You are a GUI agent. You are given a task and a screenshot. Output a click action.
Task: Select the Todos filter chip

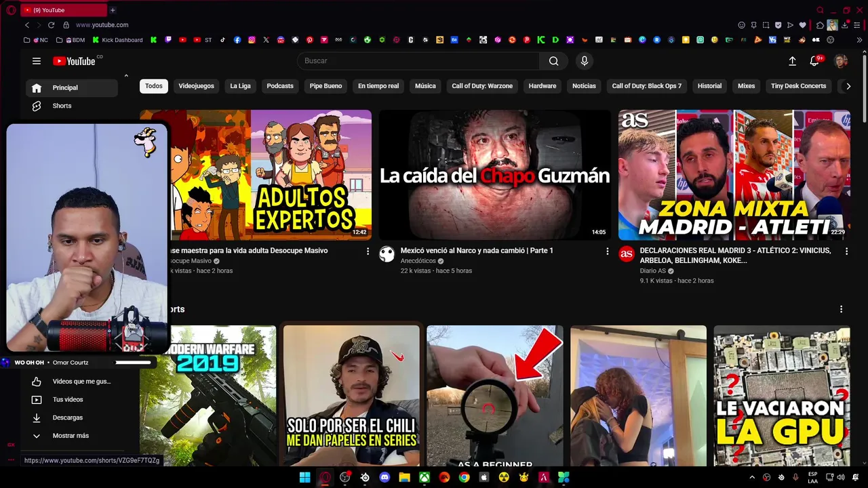pyautogui.click(x=154, y=86)
